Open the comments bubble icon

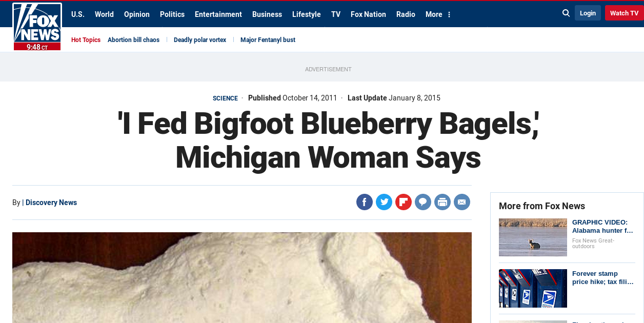pyautogui.click(x=423, y=202)
